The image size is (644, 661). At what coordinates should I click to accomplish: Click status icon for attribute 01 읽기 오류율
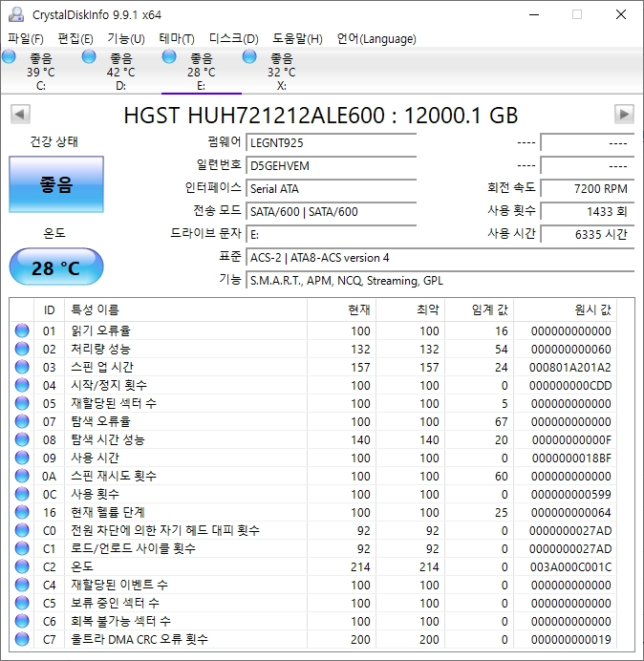coord(22,330)
